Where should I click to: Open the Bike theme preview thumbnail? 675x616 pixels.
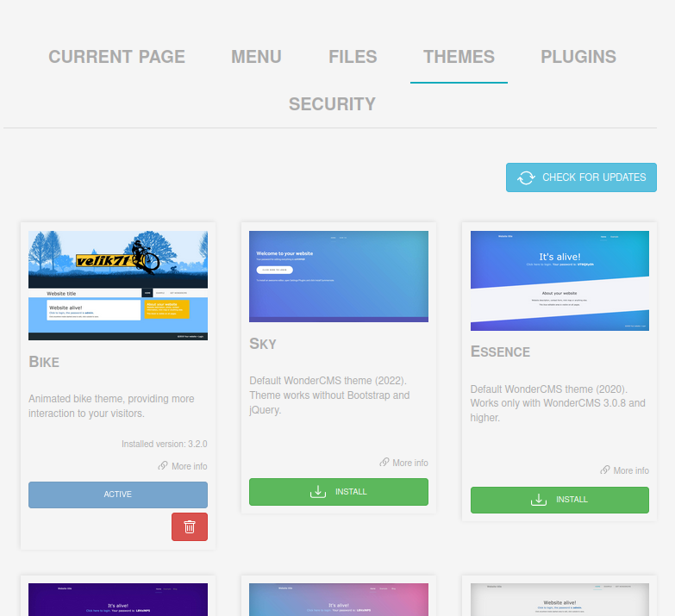coord(118,285)
